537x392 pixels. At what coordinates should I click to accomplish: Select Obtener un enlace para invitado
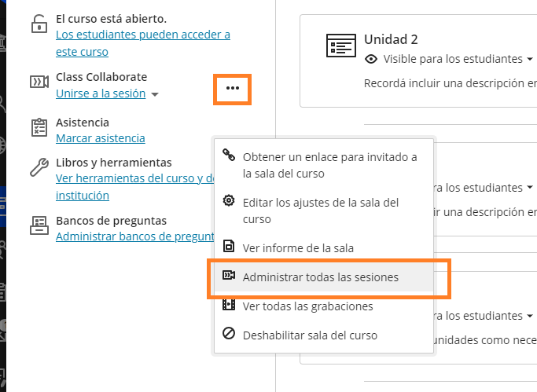point(329,165)
